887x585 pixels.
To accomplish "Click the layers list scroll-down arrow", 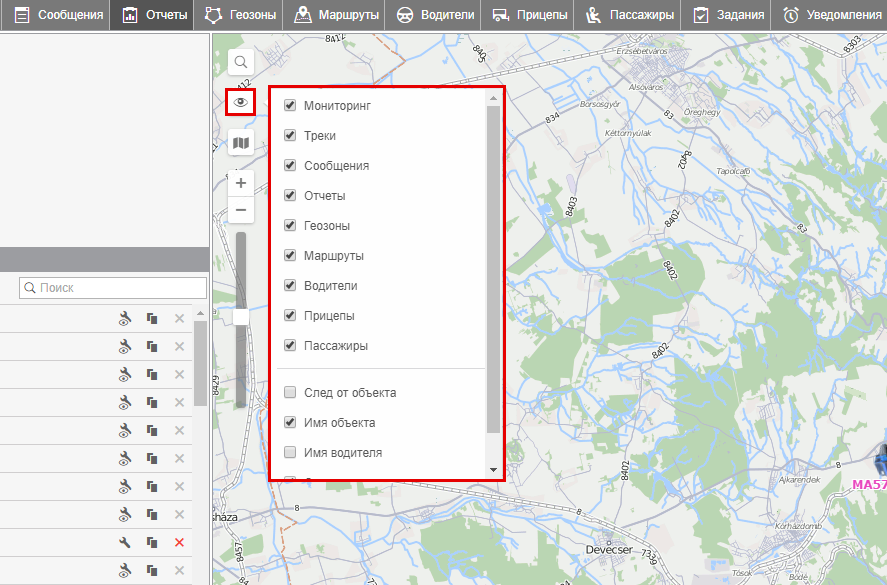I will click(x=493, y=469).
